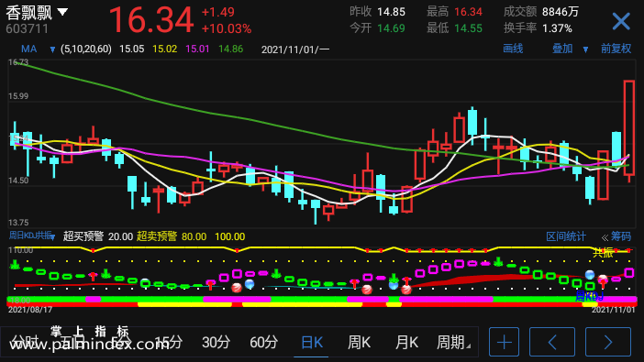Switch to the 周K weekly tab
The height and width of the screenshot is (362, 644).
[x=359, y=343]
